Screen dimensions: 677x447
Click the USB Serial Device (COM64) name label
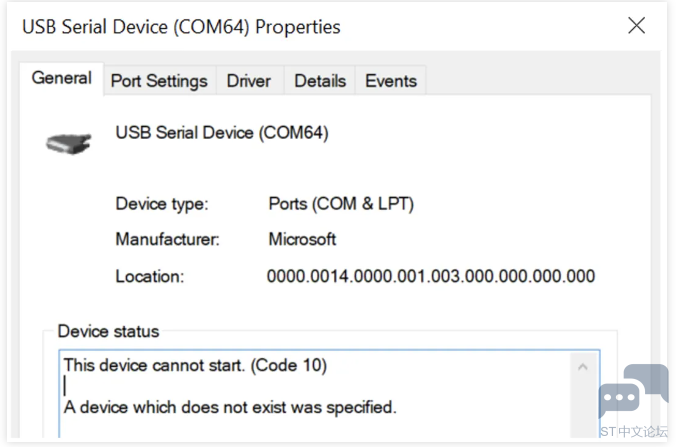[x=222, y=133]
